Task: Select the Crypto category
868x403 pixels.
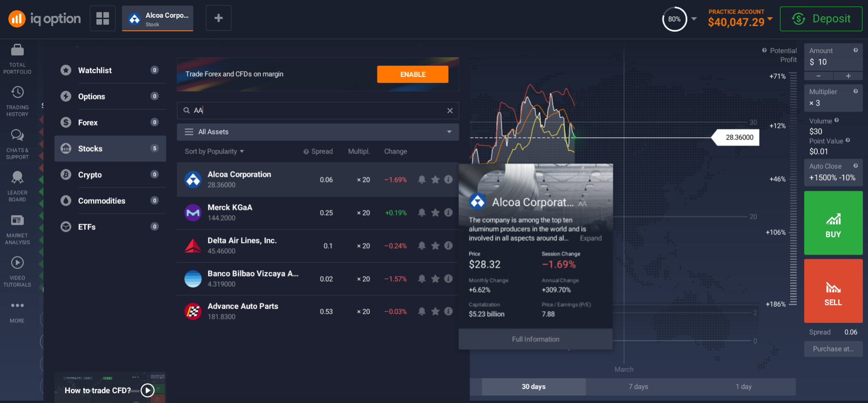Action: [110, 175]
